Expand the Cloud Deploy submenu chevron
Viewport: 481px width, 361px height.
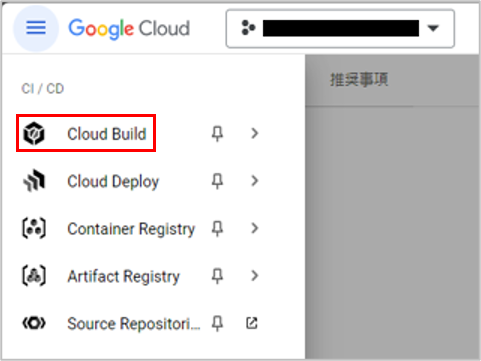255,181
